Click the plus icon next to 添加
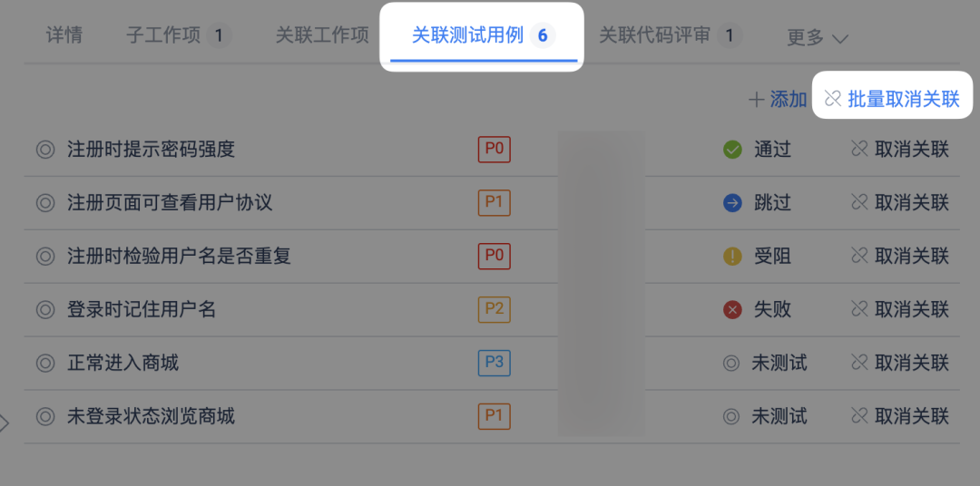980x486 pixels. 756,100
